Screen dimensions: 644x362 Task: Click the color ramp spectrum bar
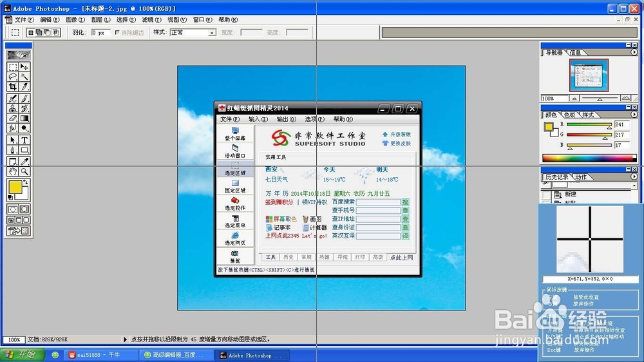tap(589, 158)
